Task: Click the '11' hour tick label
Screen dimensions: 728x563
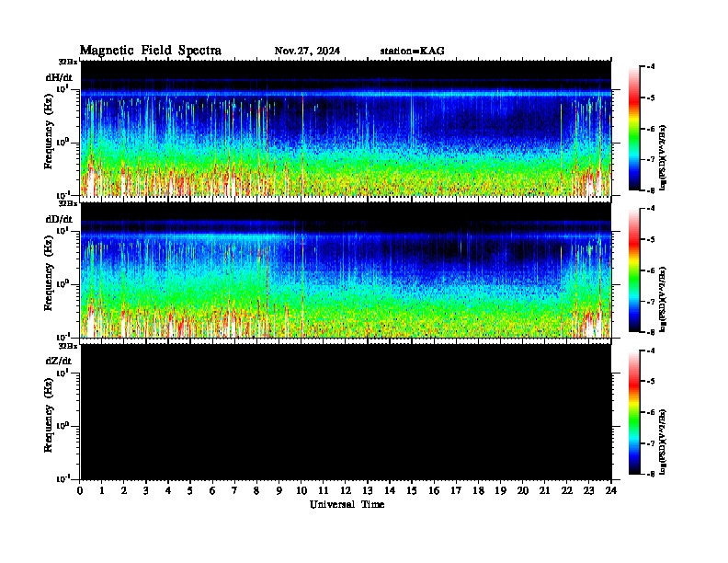Action: pyautogui.click(x=324, y=491)
